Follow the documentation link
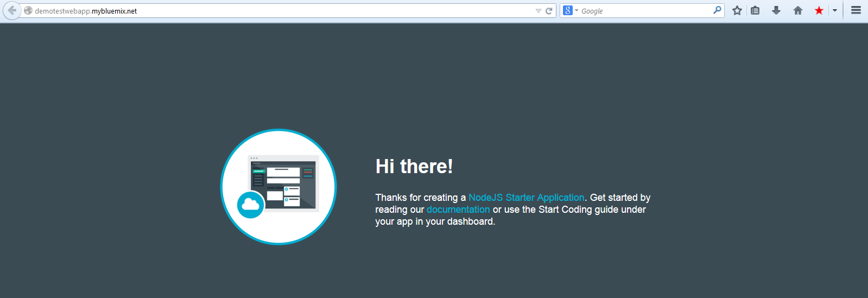The image size is (868, 298). click(458, 210)
